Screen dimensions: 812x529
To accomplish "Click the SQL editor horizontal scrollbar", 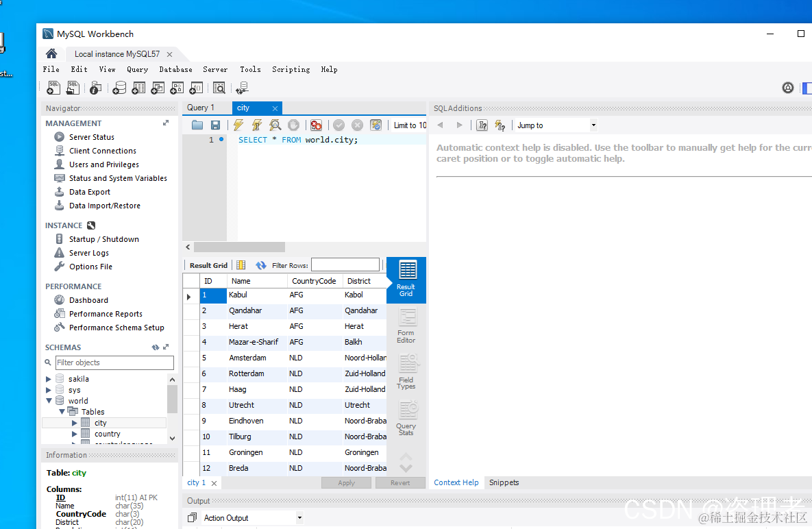I will [x=239, y=247].
